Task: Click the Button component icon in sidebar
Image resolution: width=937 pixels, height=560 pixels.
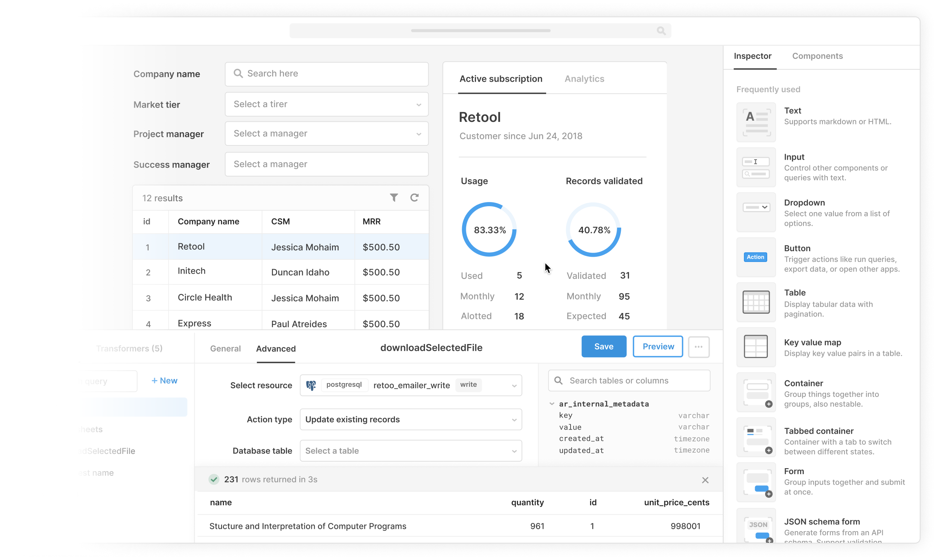Action: [755, 258]
